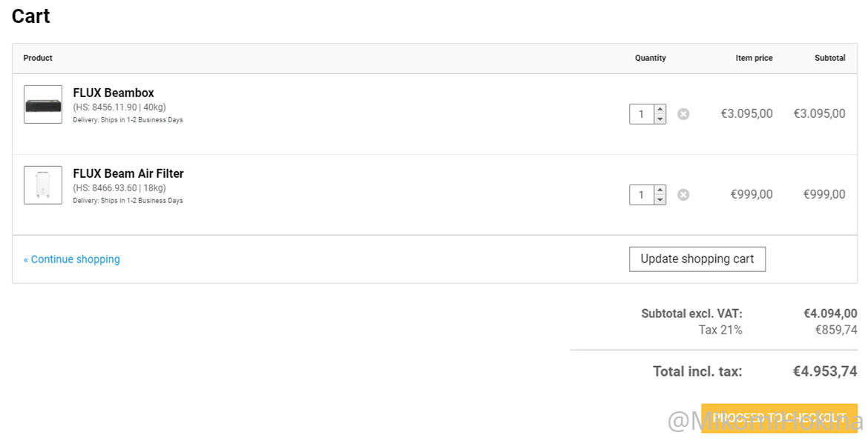
Task: Click the Item price column header
Action: [x=754, y=58]
